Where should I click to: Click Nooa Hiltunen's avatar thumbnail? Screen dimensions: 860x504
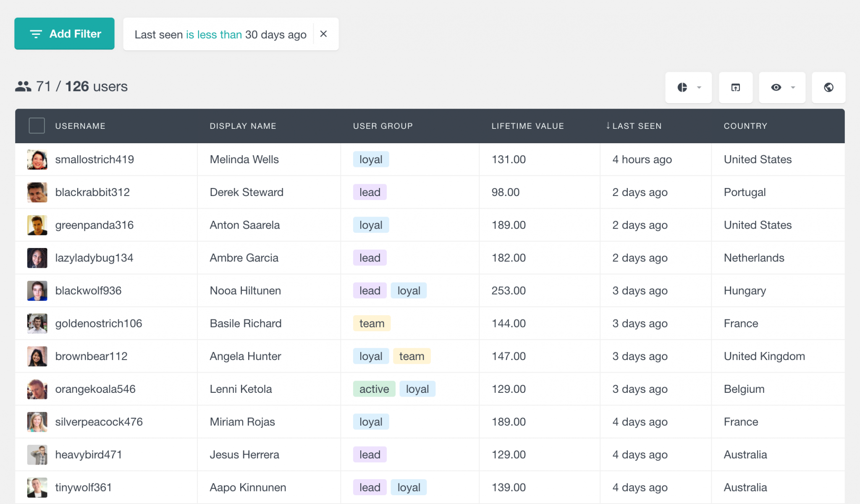(37, 290)
